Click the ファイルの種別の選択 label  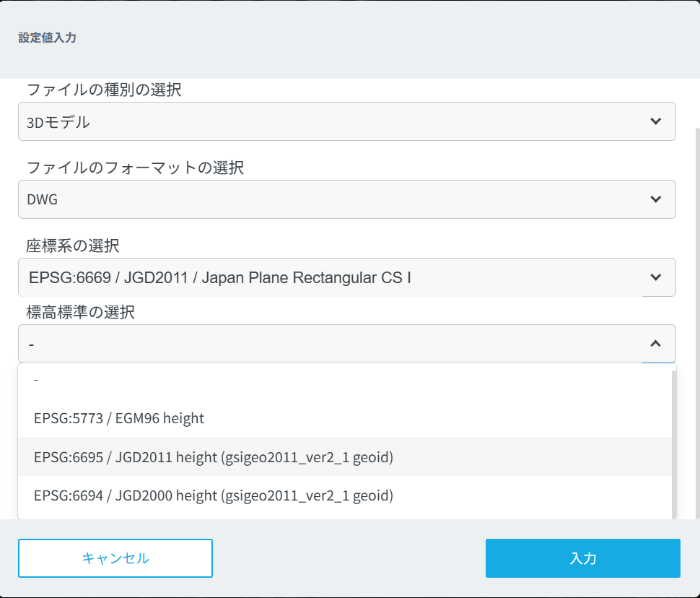pos(104,90)
